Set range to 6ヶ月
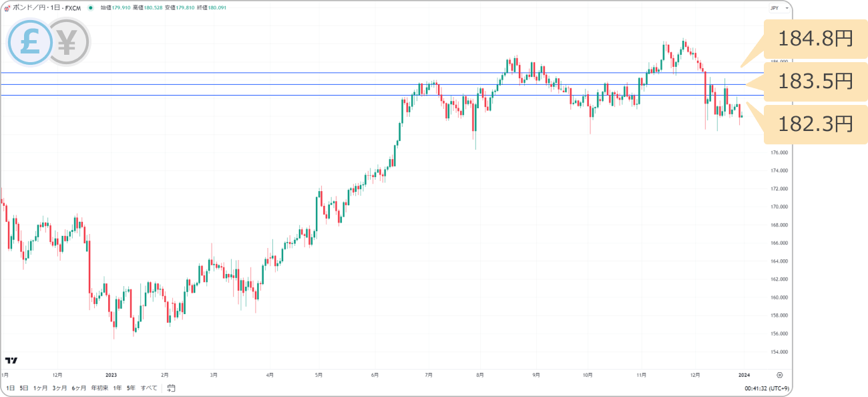This screenshot has height=397, width=868. 79,388
